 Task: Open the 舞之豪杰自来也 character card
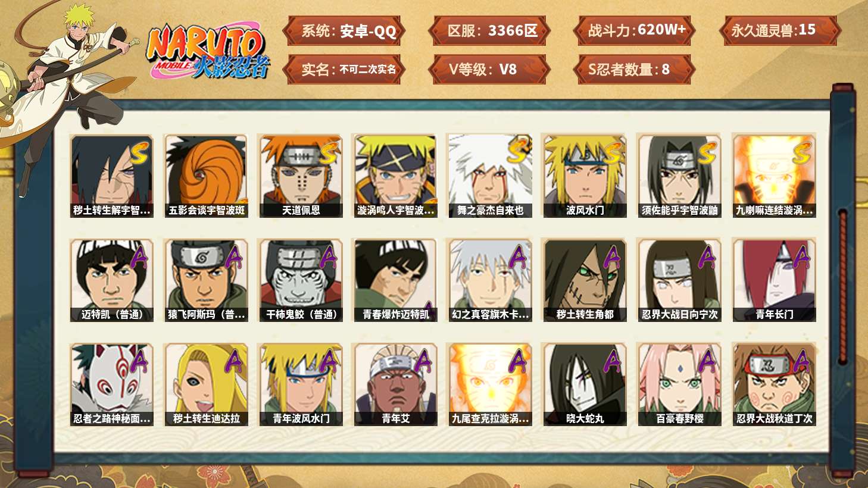pyautogui.click(x=490, y=176)
